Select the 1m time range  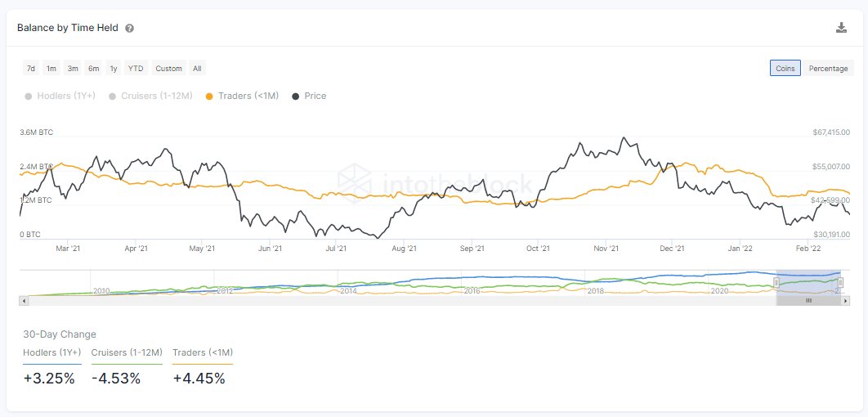(x=51, y=69)
